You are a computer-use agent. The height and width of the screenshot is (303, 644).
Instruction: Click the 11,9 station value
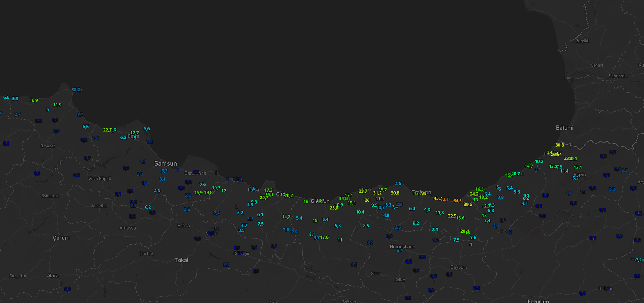[57, 105]
